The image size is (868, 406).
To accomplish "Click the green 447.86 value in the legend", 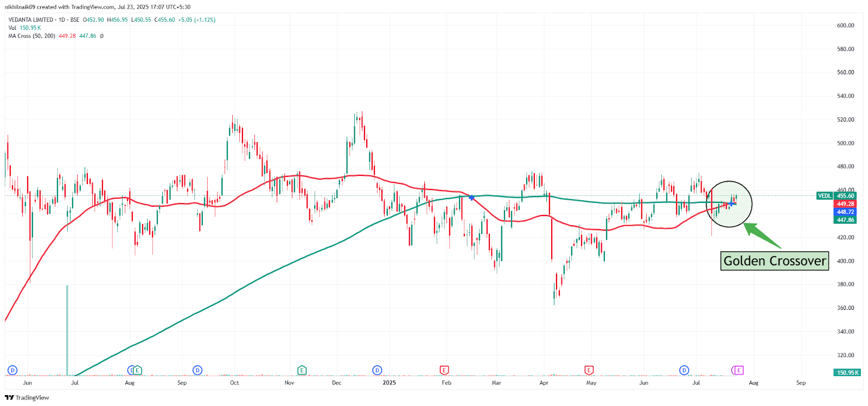I will click(x=88, y=36).
